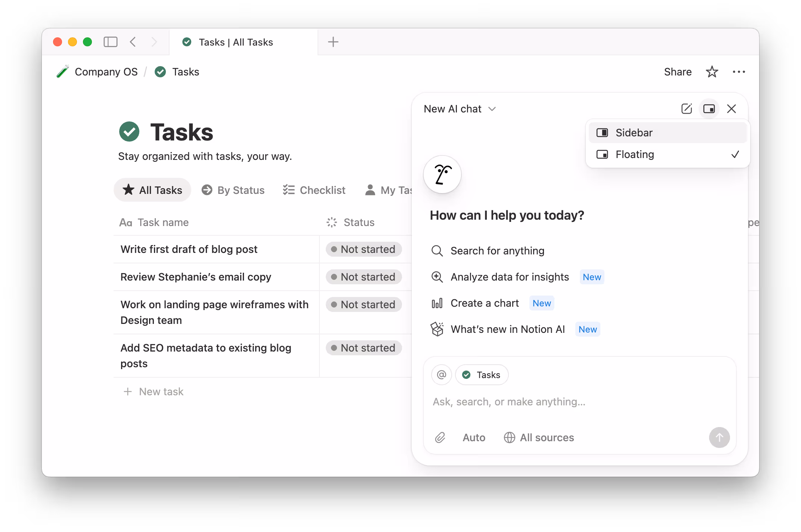801x532 pixels.
Task: Switch to the Checklist view tab
Action: [x=314, y=190]
